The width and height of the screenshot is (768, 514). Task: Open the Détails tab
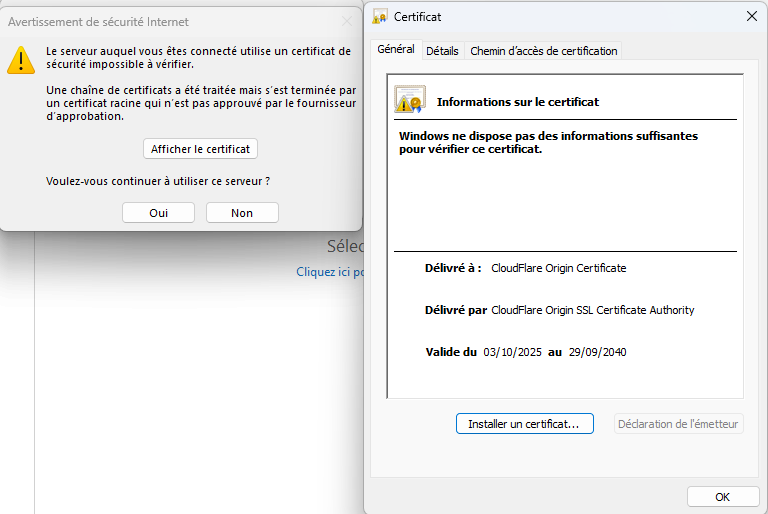click(x=442, y=51)
